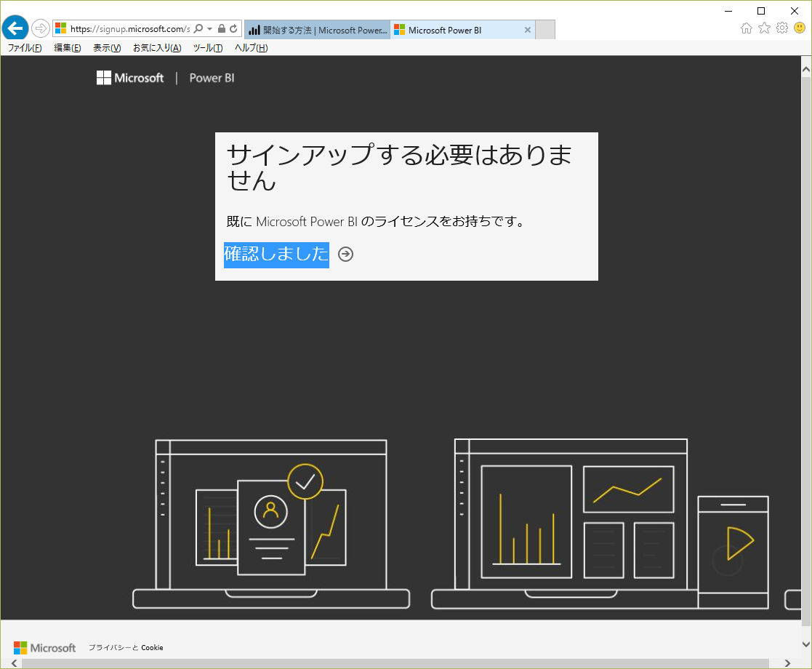Click the Microsoft logo in page header
Image resolution: width=812 pixels, height=669 pixels.
point(130,78)
